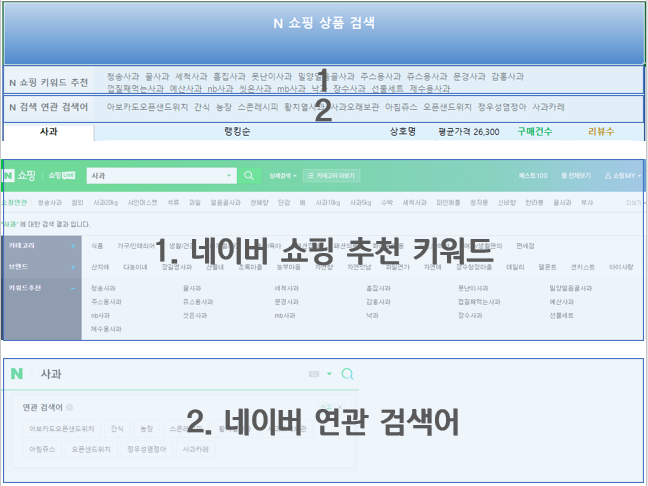Click 껍질째먹는사과 in the 키워드추천 list
This screenshot has width=648, height=486.
point(479,302)
